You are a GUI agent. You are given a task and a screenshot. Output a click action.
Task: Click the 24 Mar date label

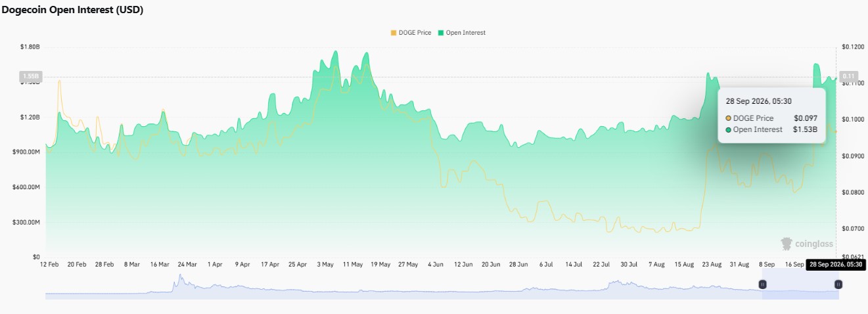point(187,264)
